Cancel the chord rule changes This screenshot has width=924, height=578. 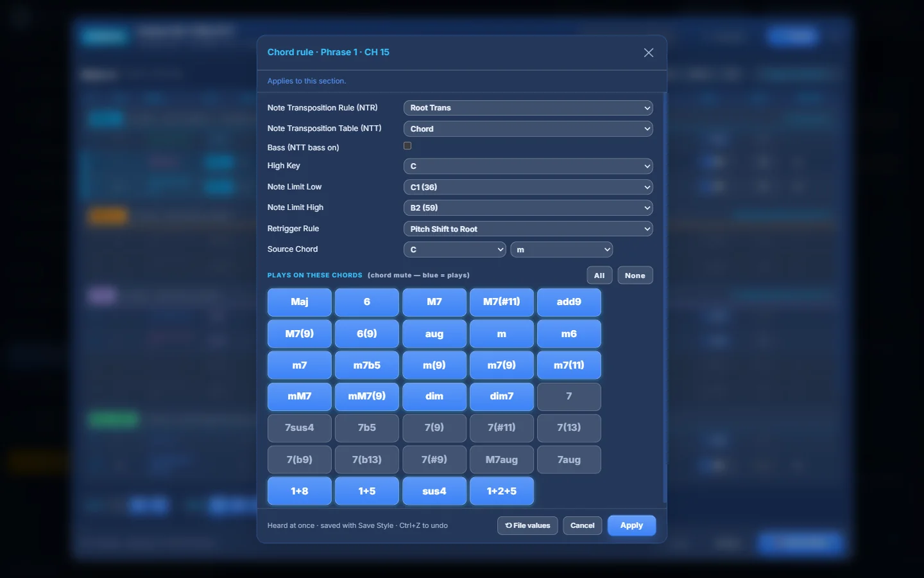(x=583, y=525)
